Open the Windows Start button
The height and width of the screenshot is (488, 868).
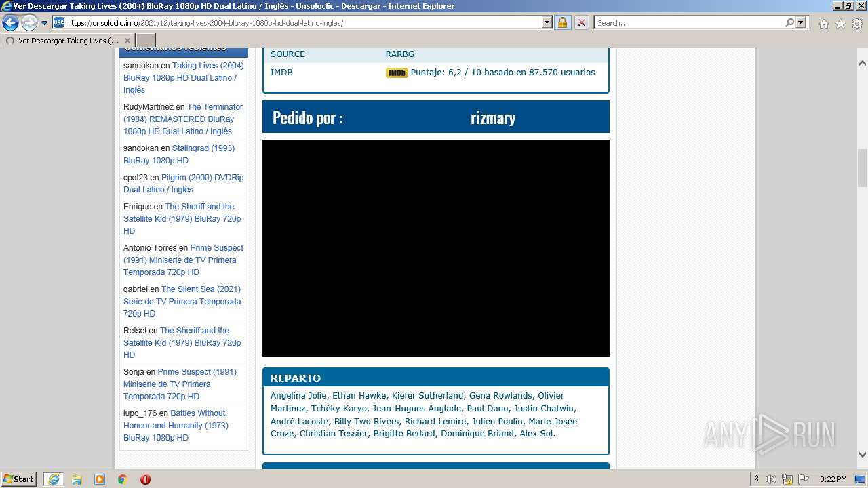19,479
